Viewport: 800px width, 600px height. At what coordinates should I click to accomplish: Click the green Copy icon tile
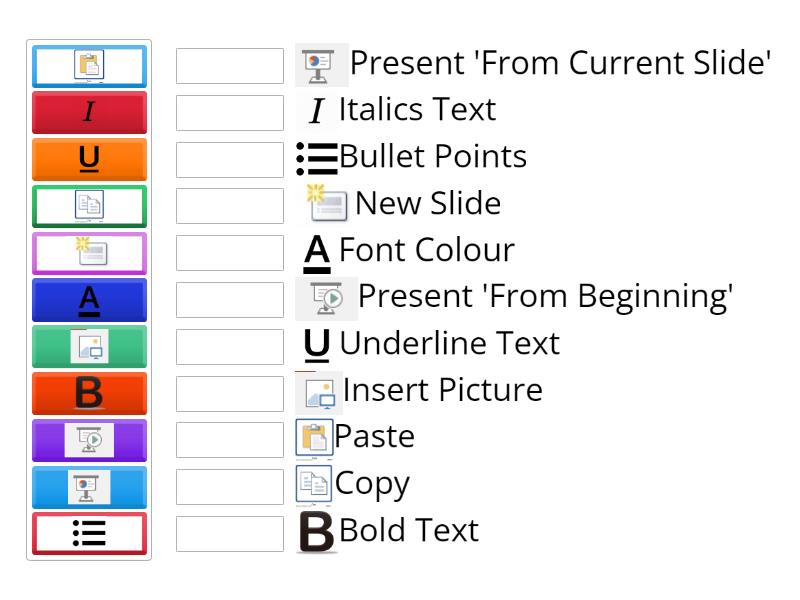tap(89, 206)
